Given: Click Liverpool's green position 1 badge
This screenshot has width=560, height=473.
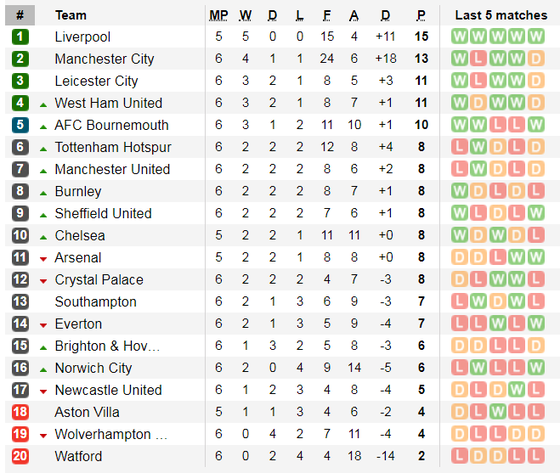Looking at the screenshot, I should coord(20,36).
